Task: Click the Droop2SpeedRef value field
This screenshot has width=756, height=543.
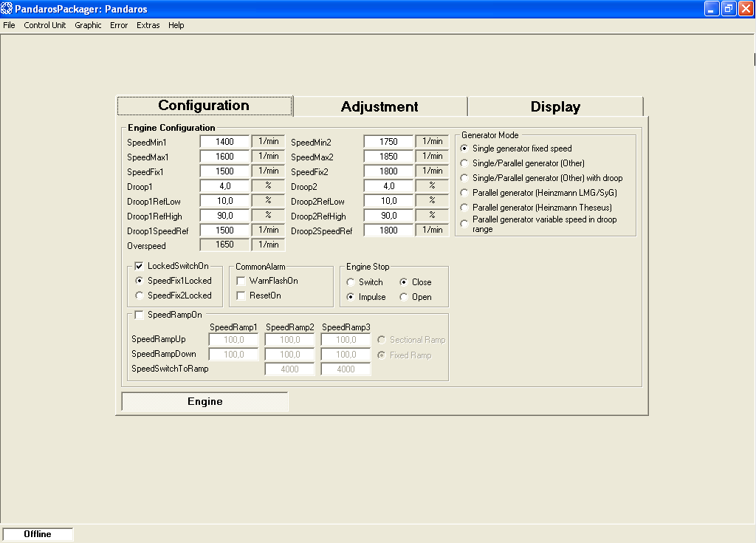Action: tap(388, 230)
